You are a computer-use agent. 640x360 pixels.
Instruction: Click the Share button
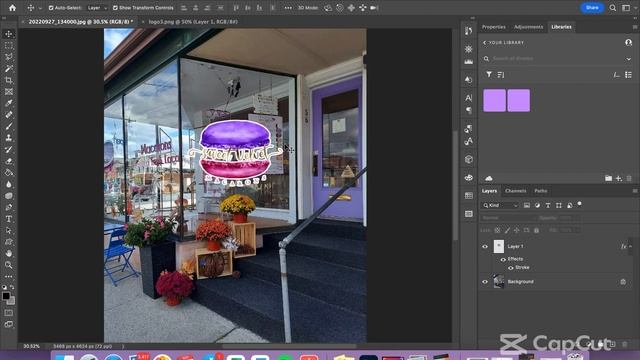coord(592,8)
